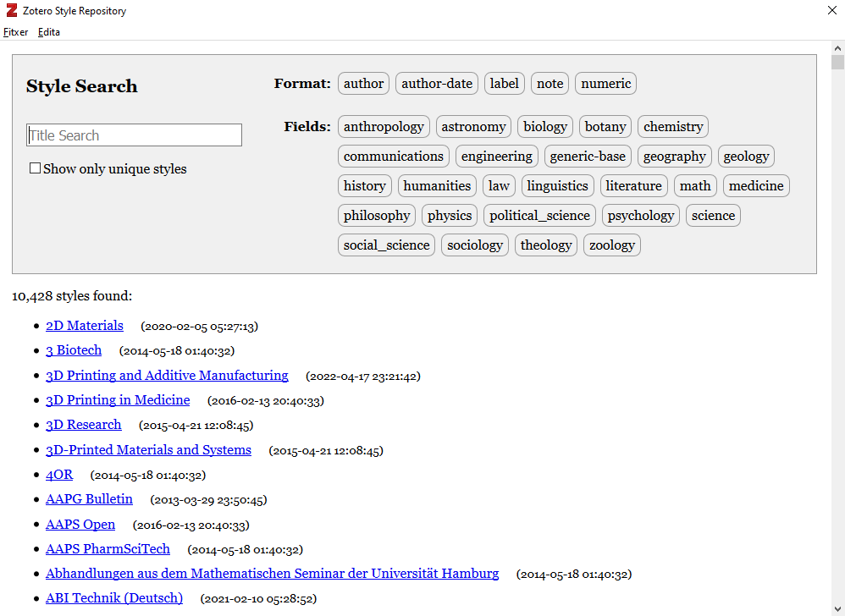
Task: Click the '10,428 styles found:' text
Action: pyautogui.click(x=72, y=295)
